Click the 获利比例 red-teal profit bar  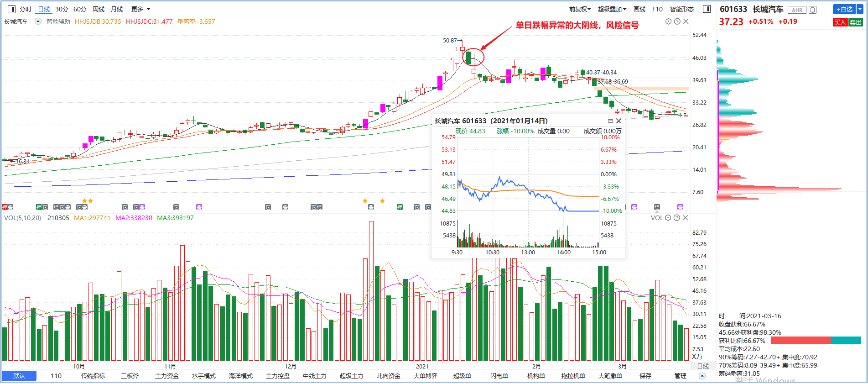pyautogui.click(x=816, y=340)
